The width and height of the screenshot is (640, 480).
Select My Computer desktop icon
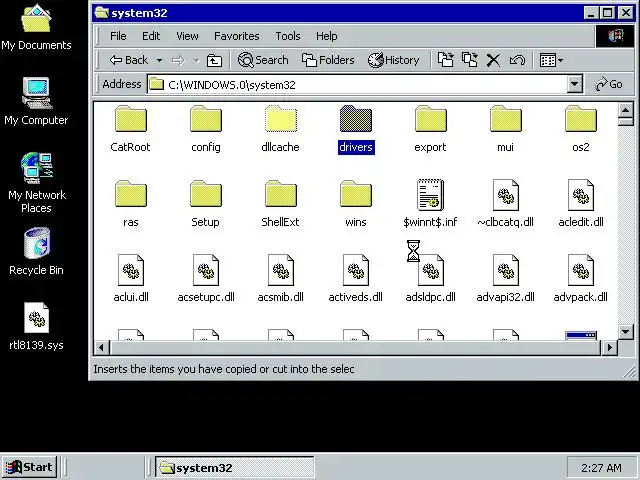pyautogui.click(x=36, y=101)
